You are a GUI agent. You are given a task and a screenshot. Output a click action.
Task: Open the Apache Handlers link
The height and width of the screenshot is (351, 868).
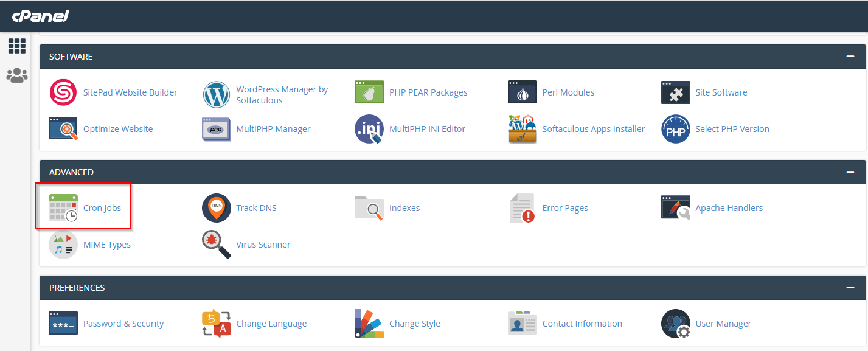729,208
